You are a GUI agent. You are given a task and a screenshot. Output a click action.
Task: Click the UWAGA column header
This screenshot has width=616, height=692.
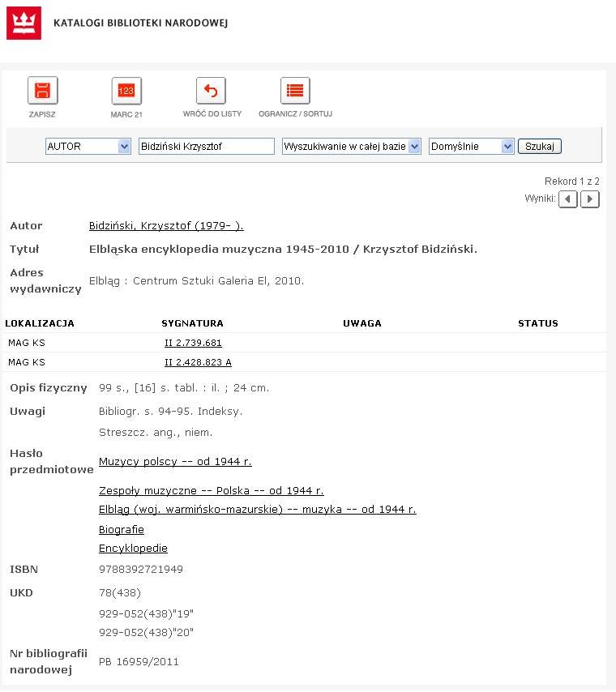(362, 323)
